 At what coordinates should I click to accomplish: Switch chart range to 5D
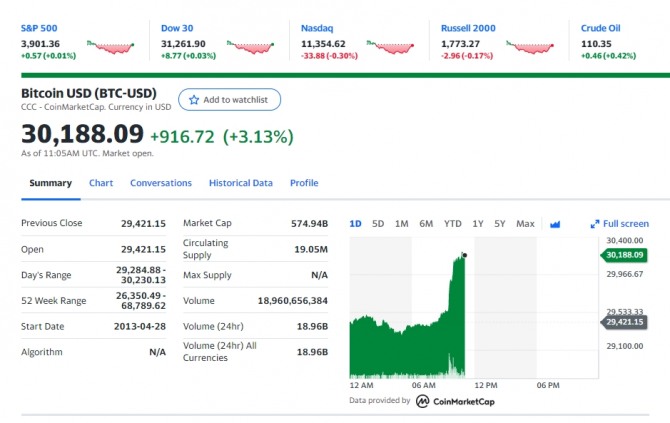click(x=378, y=224)
